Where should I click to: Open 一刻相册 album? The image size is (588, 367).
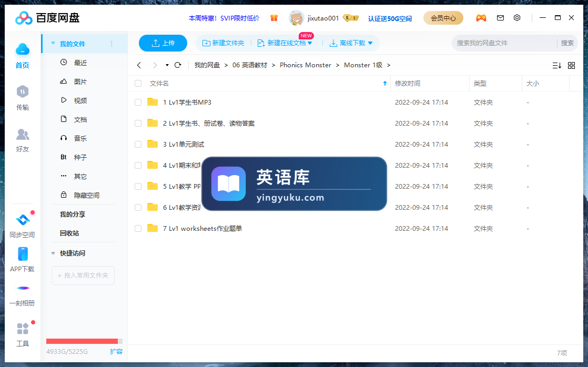(x=23, y=293)
